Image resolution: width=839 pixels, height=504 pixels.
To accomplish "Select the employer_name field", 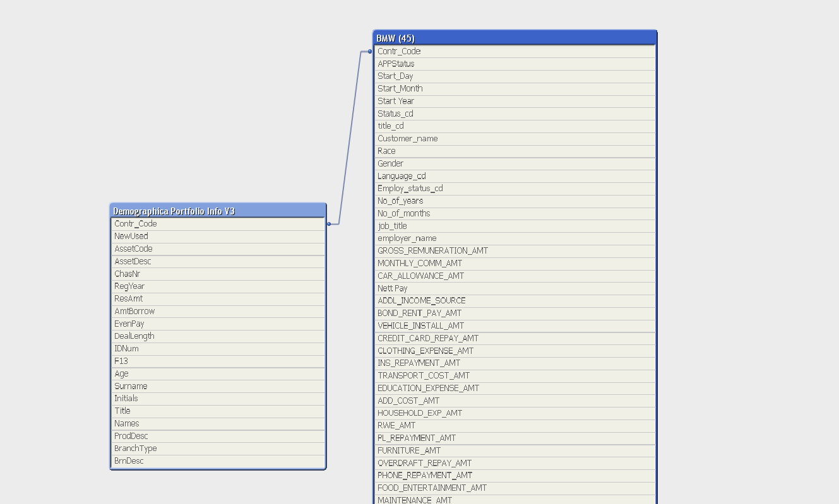I will [x=515, y=238].
